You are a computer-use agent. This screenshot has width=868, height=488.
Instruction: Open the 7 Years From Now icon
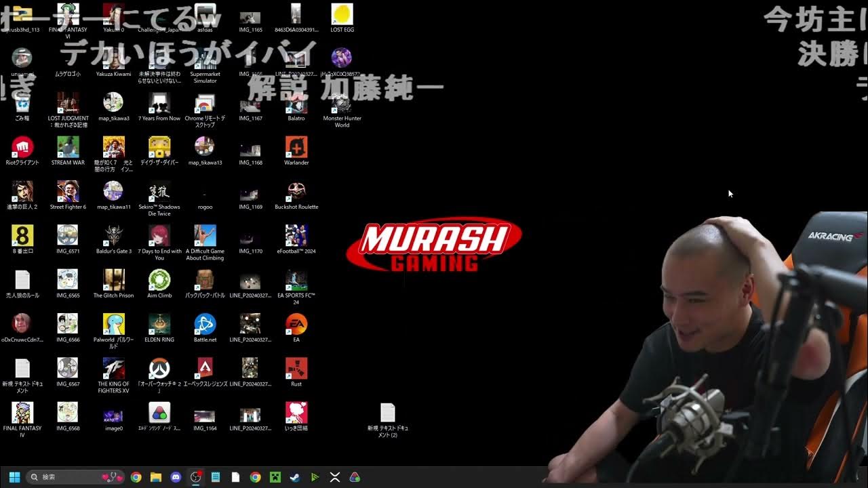tap(159, 107)
